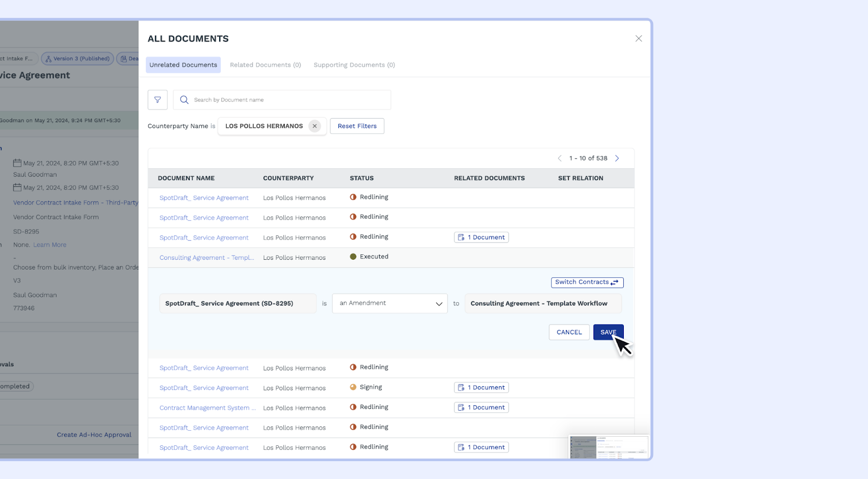Click Reset Filters button
The height and width of the screenshot is (479, 868).
pyautogui.click(x=357, y=126)
